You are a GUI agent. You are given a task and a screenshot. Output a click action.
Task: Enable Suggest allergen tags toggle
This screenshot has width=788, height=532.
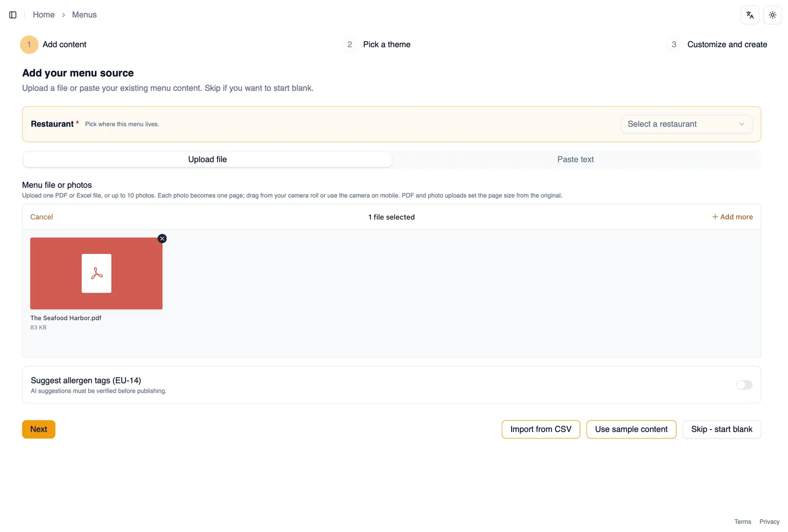(x=744, y=385)
